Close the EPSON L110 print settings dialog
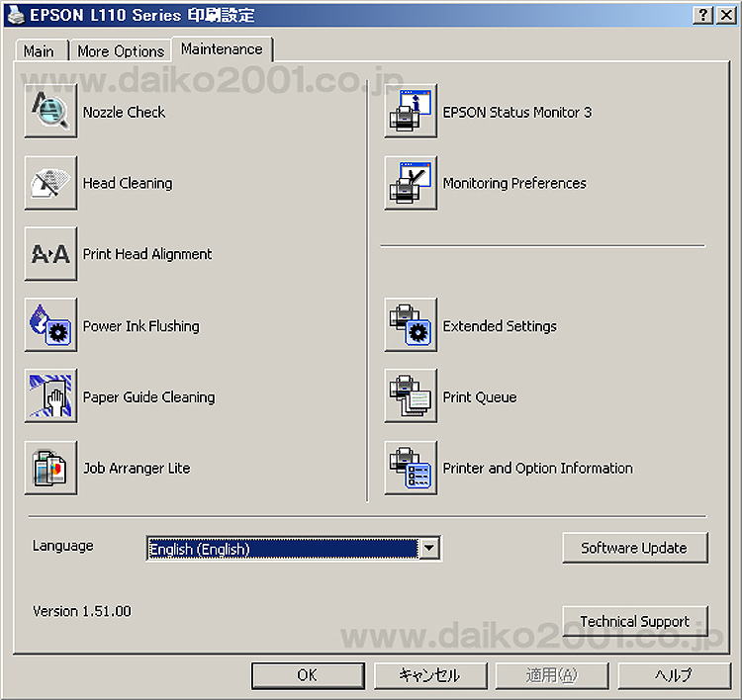This screenshot has width=742, height=700. click(726, 15)
